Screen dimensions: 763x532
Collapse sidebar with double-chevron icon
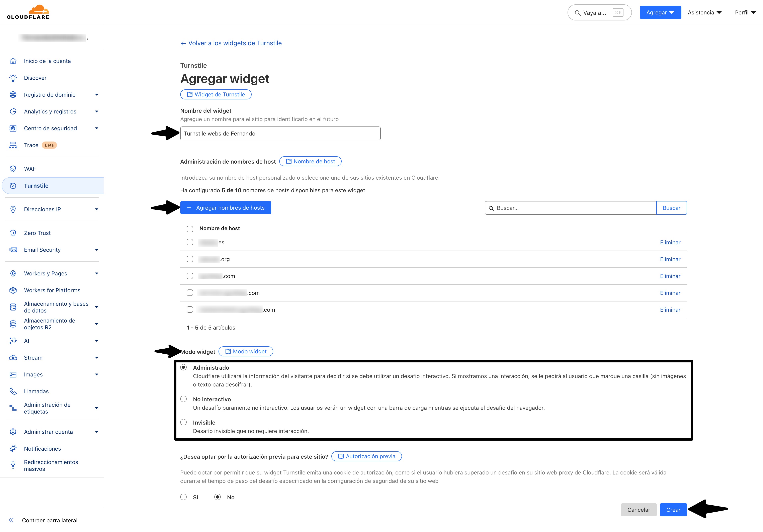tap(11, 520)
